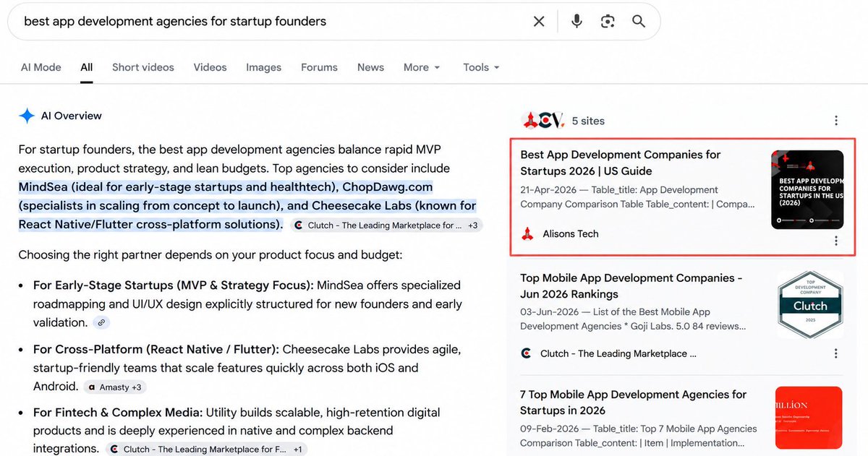Expand the More dropdown
The width and height of the screenshot is (868, 456).
pos(422,67)
